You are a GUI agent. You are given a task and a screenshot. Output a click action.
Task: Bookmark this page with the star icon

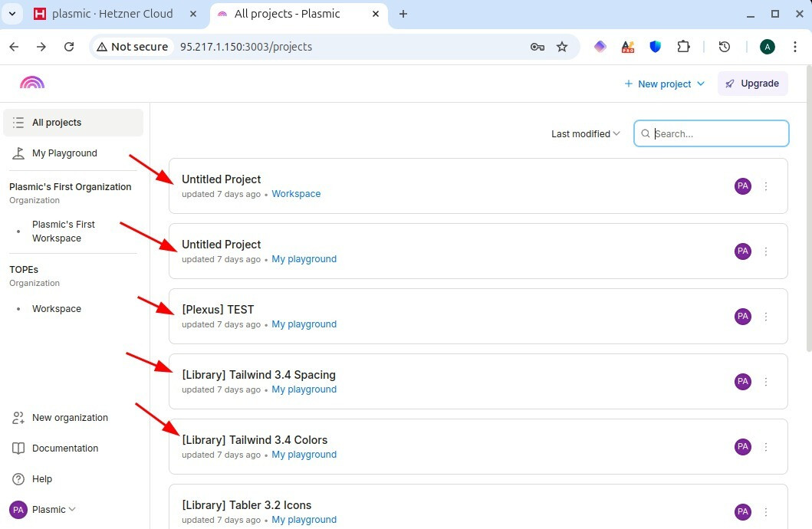[562, 47]
